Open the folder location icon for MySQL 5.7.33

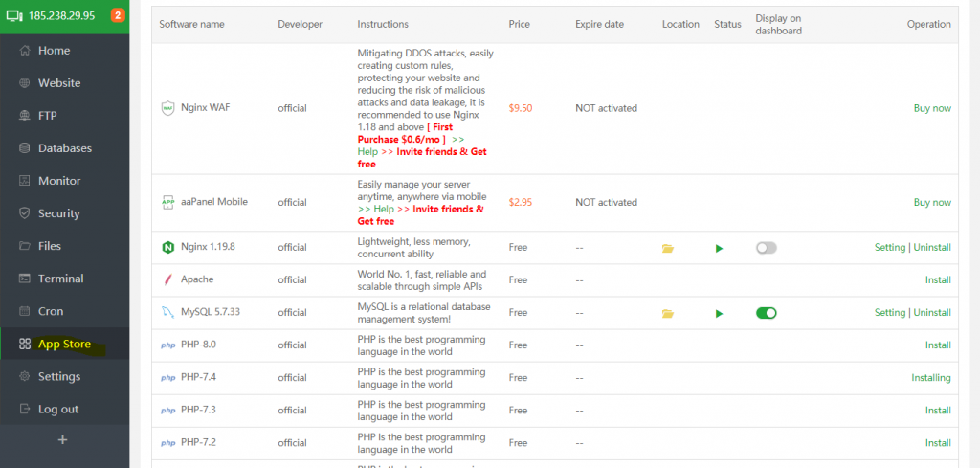[668, 313]
